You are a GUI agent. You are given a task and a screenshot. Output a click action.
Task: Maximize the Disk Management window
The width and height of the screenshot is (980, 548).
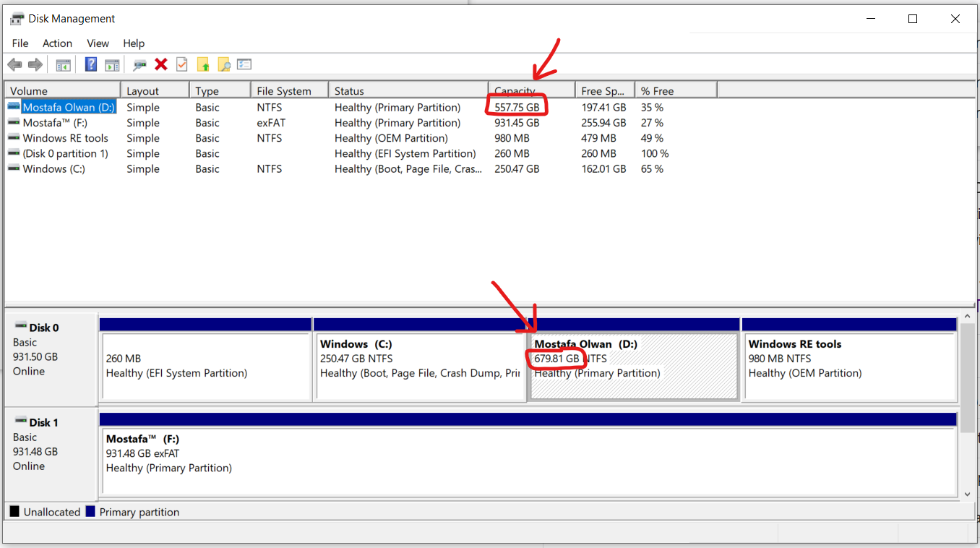913,19
